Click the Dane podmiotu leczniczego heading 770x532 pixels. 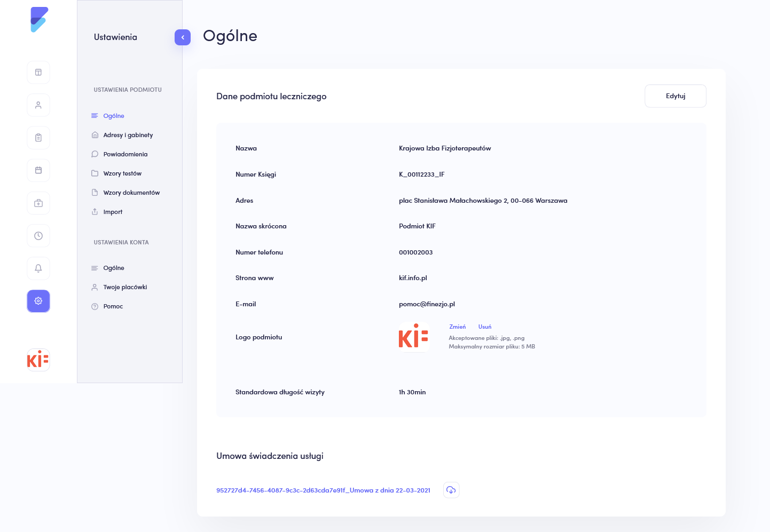(271, 97)
